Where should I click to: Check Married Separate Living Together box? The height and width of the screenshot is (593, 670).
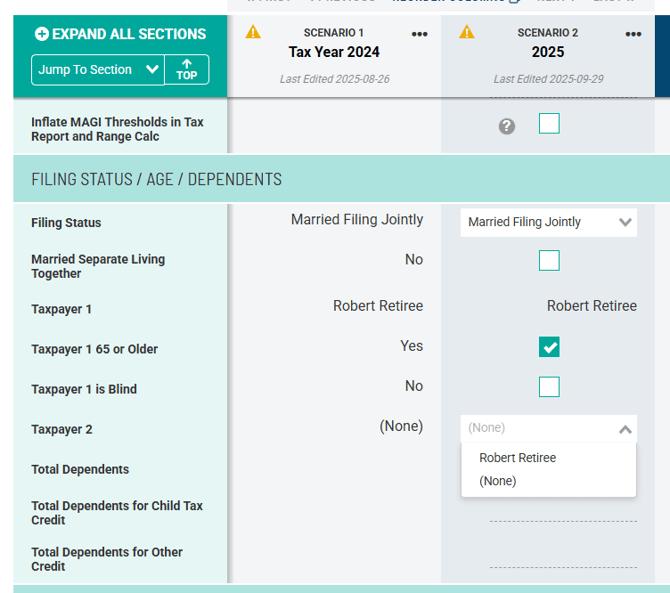549,261
